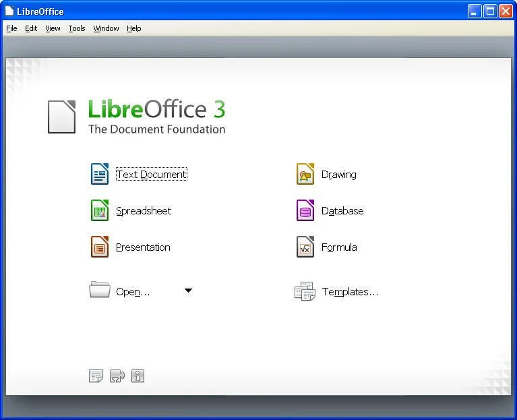Open the Help menu

click(134, 28)
